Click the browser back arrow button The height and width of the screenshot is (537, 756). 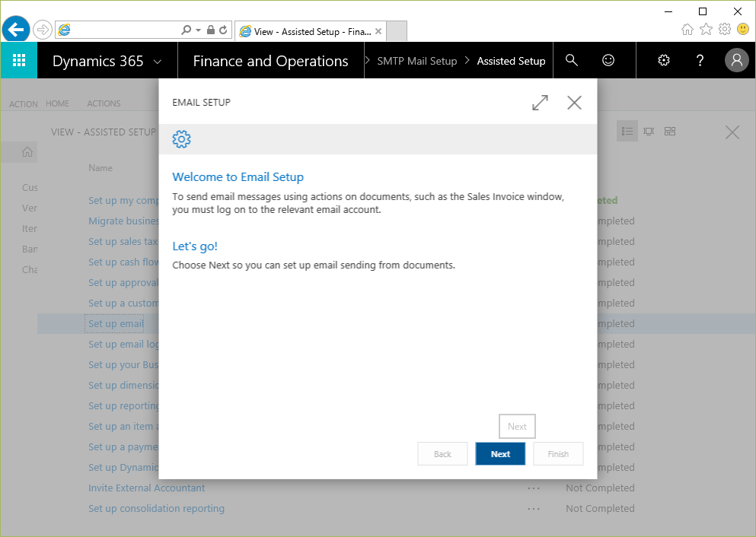click(x=16, y=30)
